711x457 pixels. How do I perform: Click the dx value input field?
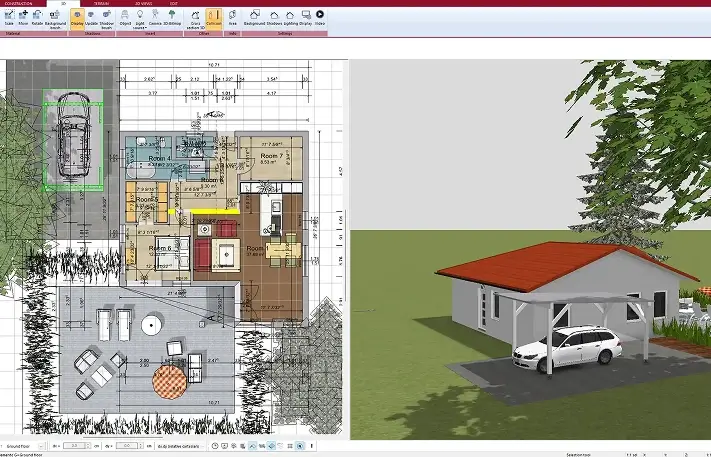(x=74, y=446)
